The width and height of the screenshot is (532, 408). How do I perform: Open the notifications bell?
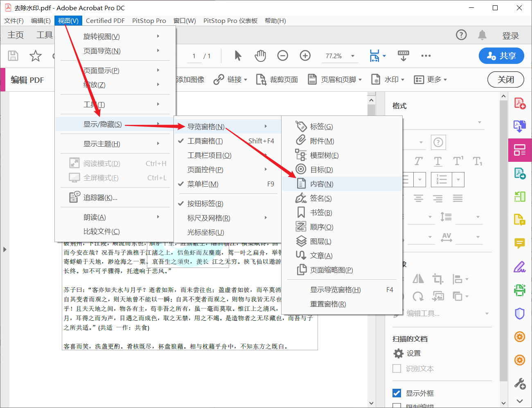482,35
